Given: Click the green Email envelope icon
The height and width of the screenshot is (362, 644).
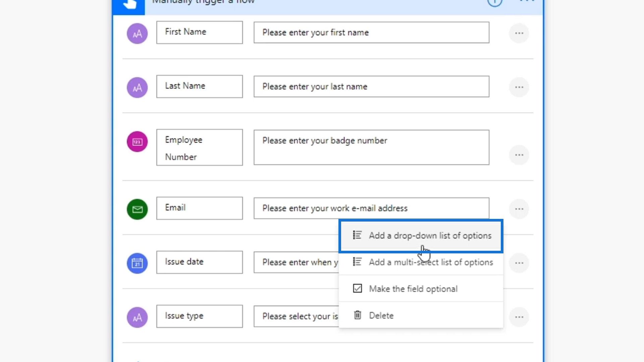Looking at the screenshot, I should coord(137,209).
